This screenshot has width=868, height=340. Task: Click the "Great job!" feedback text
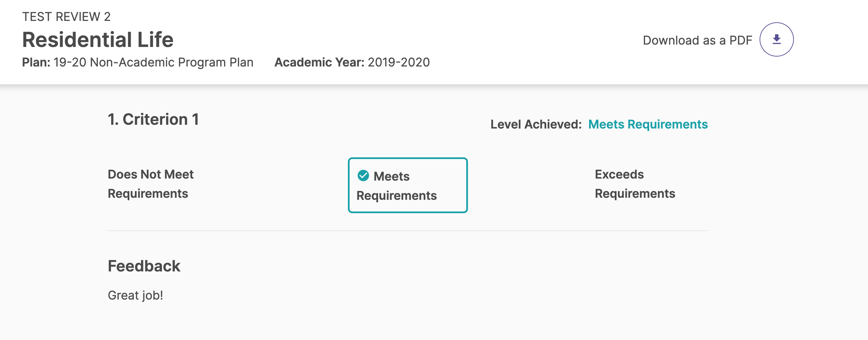tap(135, 295)
